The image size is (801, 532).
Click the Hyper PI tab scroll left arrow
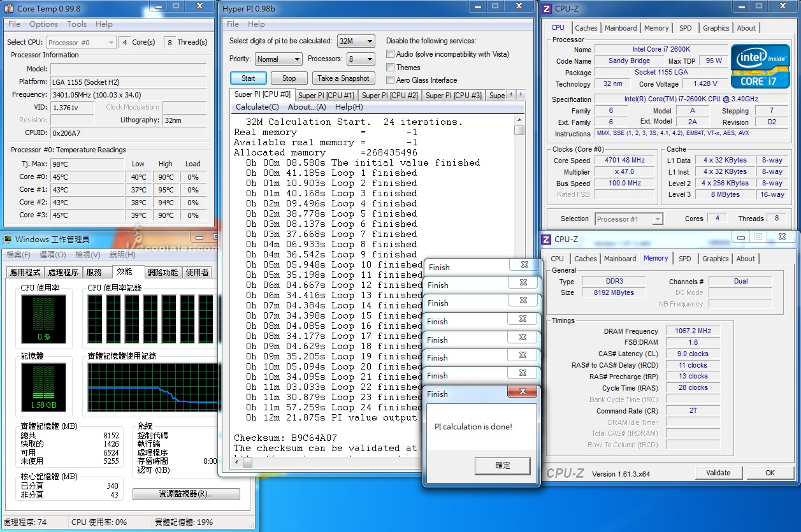tap(511, 94)
